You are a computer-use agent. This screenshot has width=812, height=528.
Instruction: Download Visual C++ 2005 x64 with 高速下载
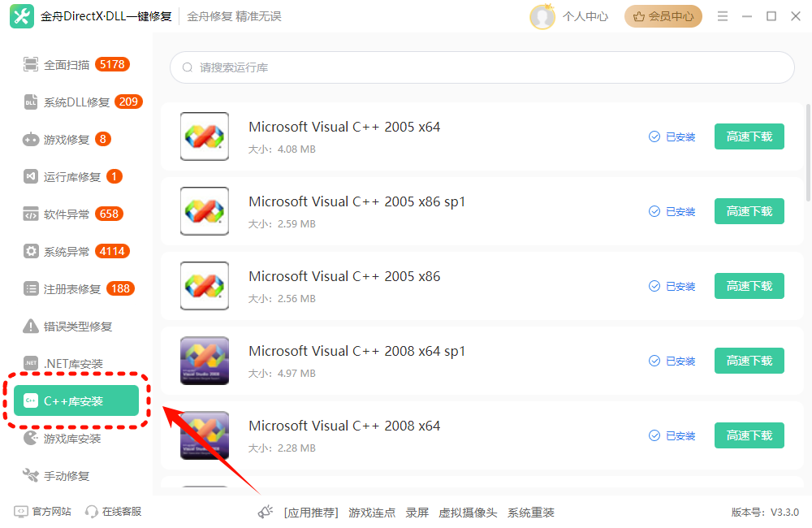click(749, 136)
